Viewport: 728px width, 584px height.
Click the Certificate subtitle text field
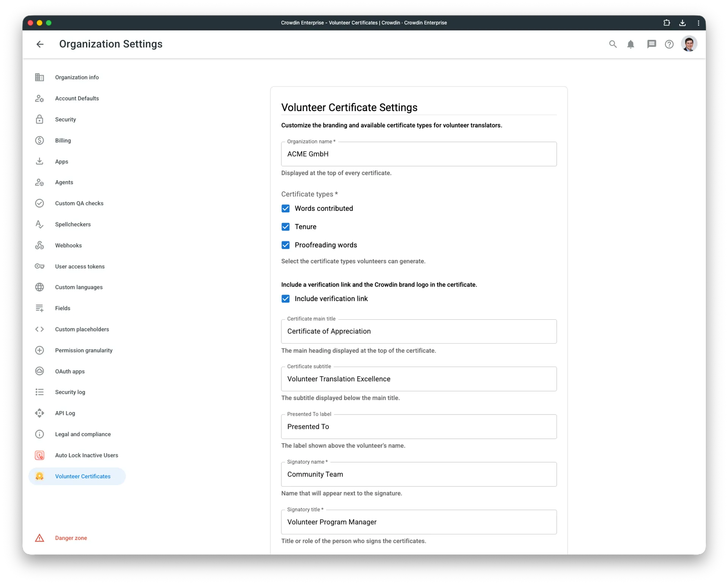[x=419, y=379]
